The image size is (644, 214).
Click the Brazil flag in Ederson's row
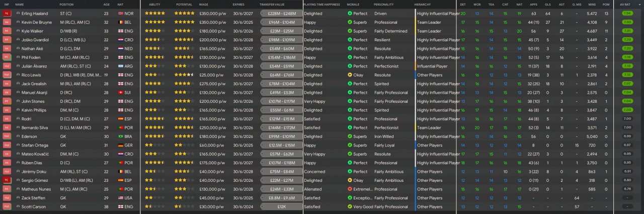click(x=120, y=136)
